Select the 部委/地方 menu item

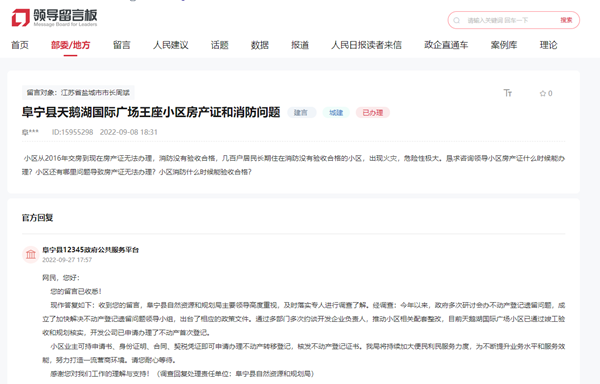click(70, 45)
